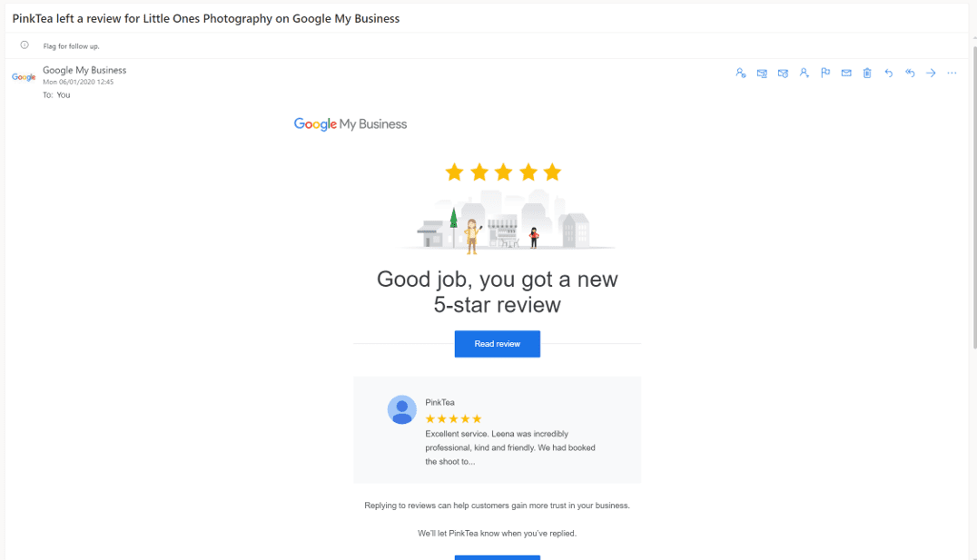
Task: Click the Google My Business header logo
Action: pos(350,124)
